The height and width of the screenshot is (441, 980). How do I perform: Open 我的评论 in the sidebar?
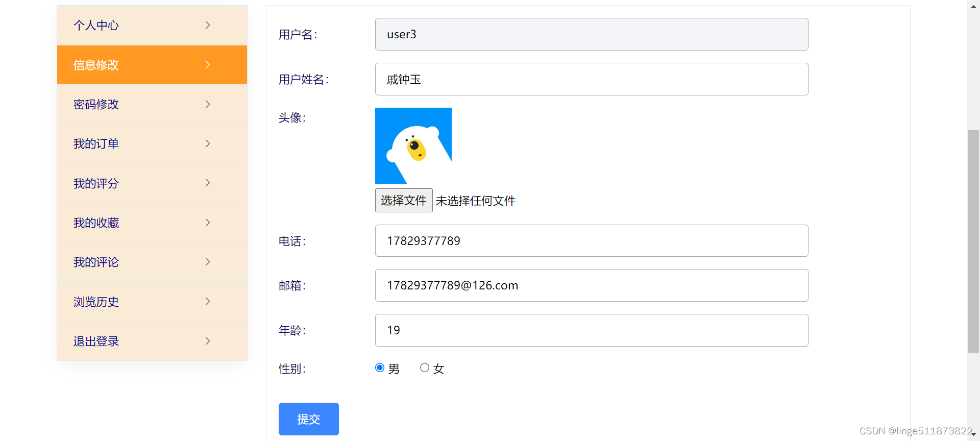152,262
